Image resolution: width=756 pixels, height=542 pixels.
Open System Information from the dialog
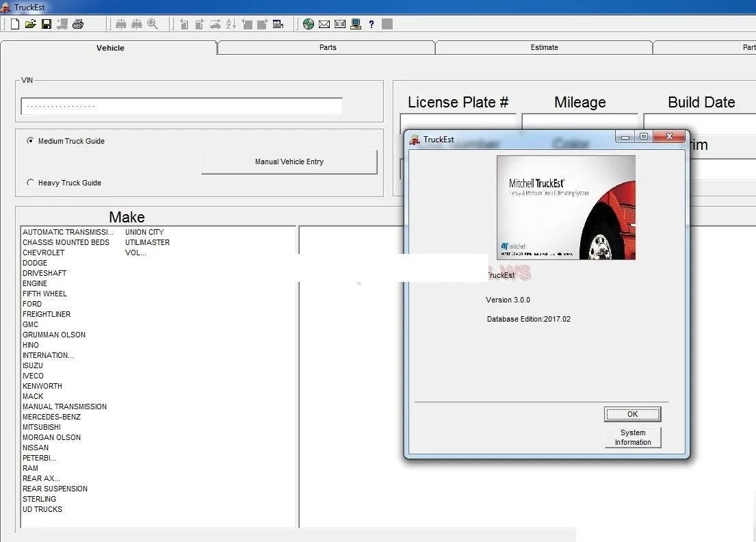click(633, 437)
